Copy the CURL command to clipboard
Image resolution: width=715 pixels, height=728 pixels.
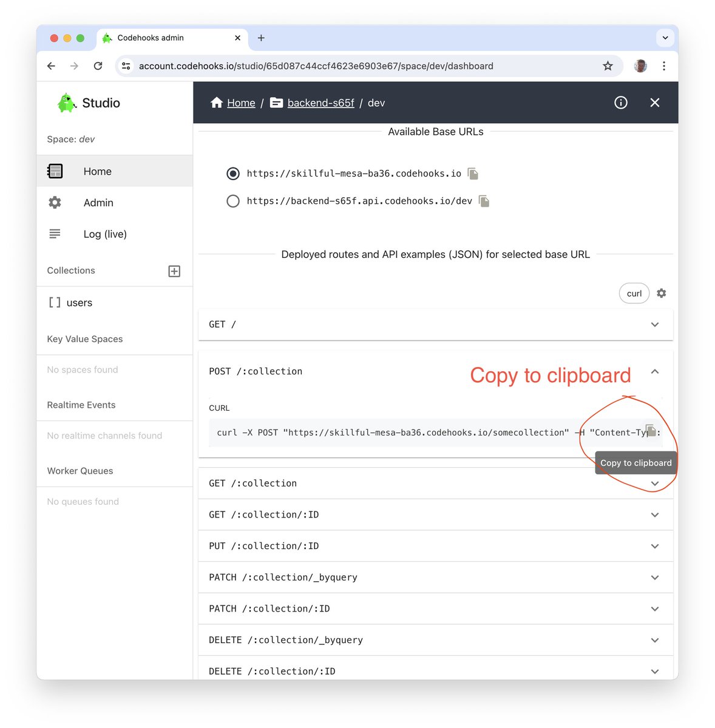[651, 431]
